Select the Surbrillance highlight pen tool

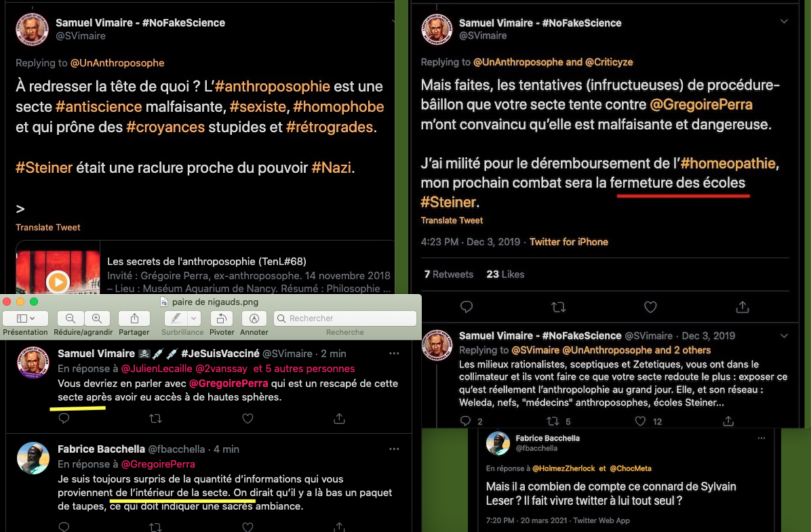click(176, 319)
